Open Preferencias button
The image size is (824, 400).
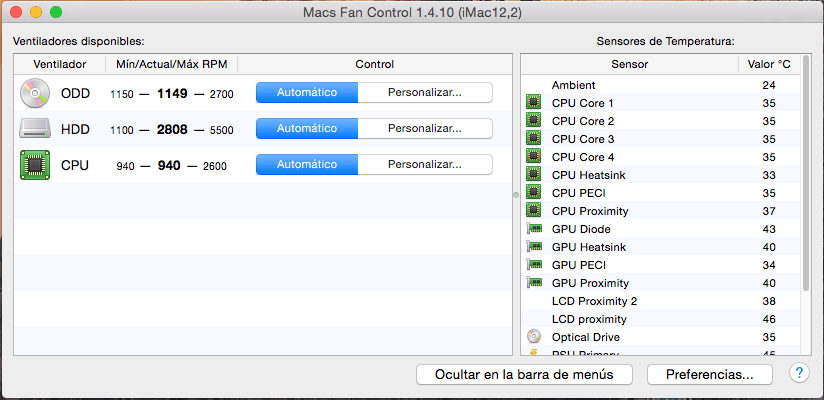710,374
